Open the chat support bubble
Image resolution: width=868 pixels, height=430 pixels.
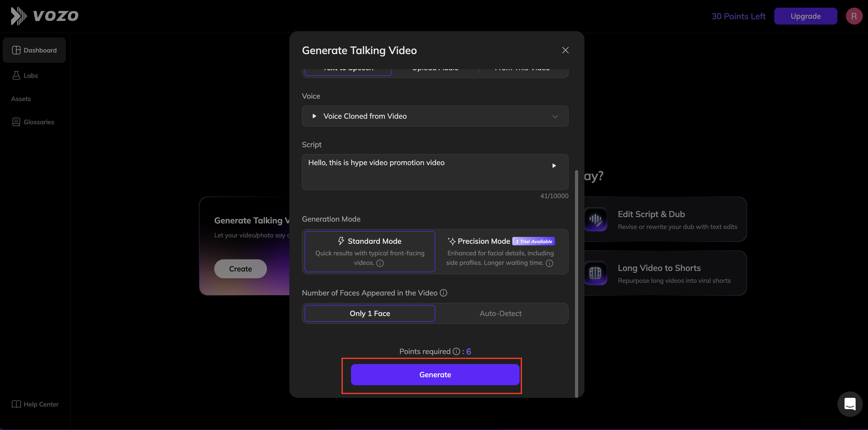850,404
